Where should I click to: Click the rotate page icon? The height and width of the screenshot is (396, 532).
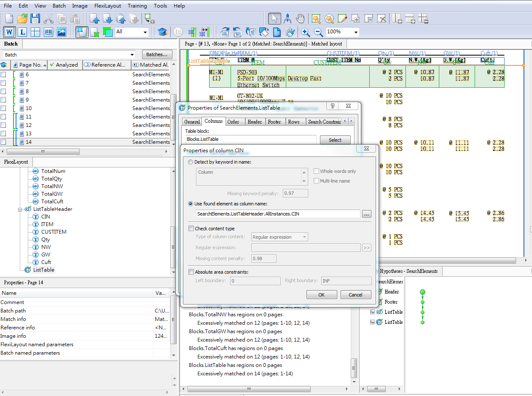225,32
